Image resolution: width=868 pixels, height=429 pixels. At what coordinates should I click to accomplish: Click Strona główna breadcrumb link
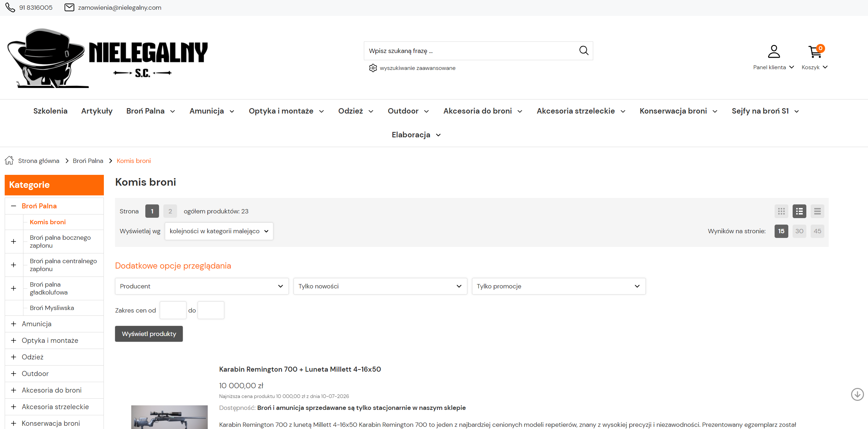pyautogui.click(x=39, y=161)
